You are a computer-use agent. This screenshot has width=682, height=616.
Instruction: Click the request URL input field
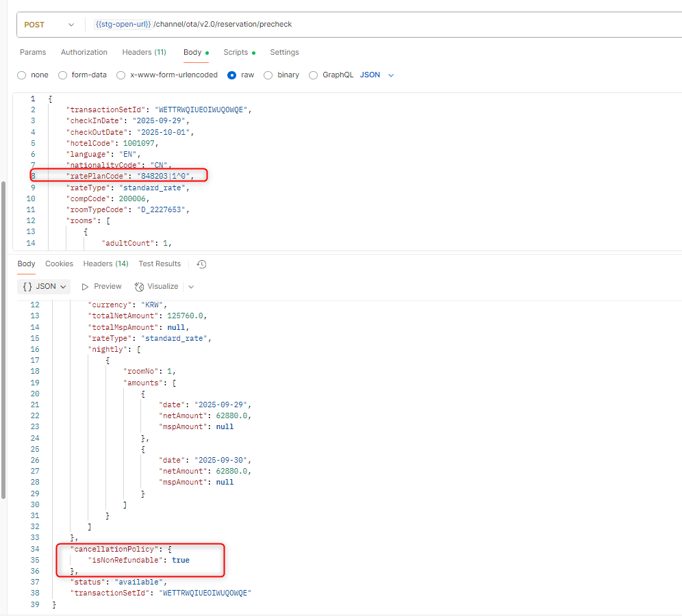(x=411, y=25)
